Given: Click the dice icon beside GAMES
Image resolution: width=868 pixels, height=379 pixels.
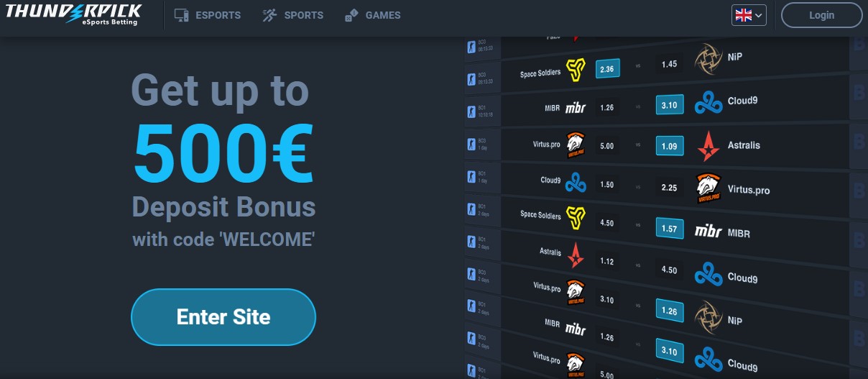Looking at the screenshot, I should (x=351, y=15).
